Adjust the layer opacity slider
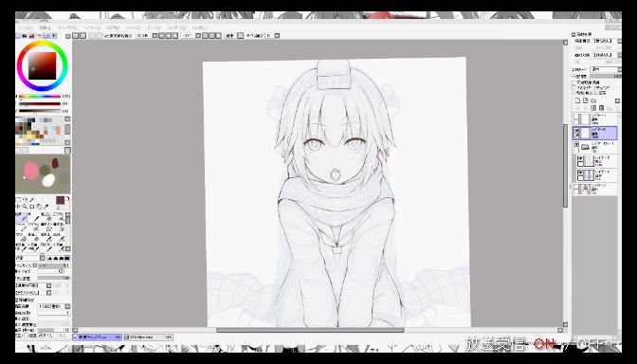The height and width of the screenshot is (364, 637). coord(606,76)
